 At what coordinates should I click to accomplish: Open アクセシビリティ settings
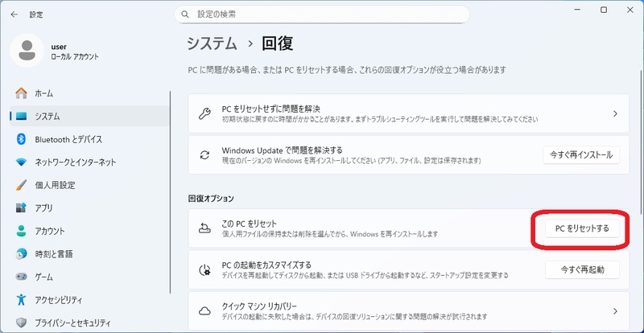(x=89, y=299)
